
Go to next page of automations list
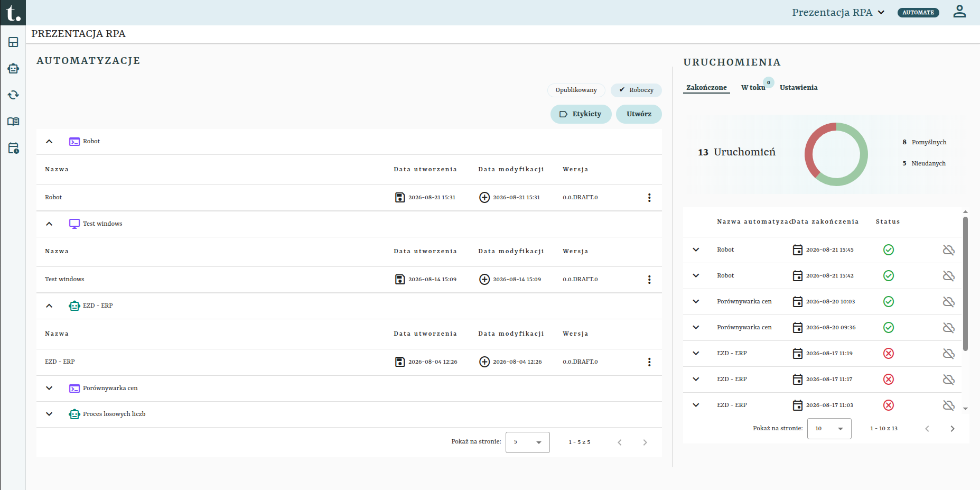[x=645, y=442]
